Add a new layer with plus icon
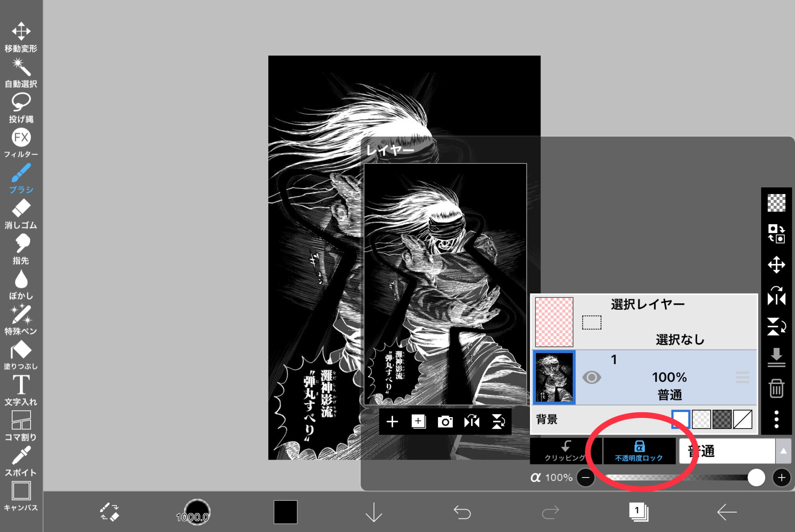The width and height of the screenshot is (795, 532). pos(392,422)
